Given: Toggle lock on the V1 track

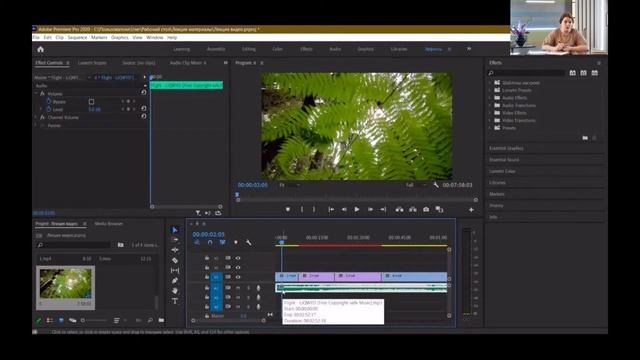Looking at the screenshot, I should (207, 277).
